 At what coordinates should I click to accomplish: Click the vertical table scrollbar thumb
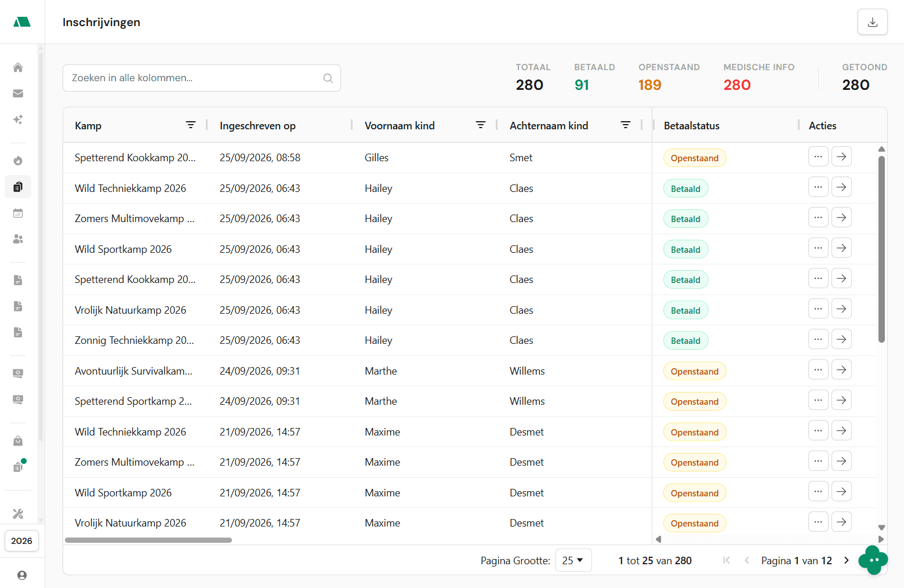click(x=881, y=249)
